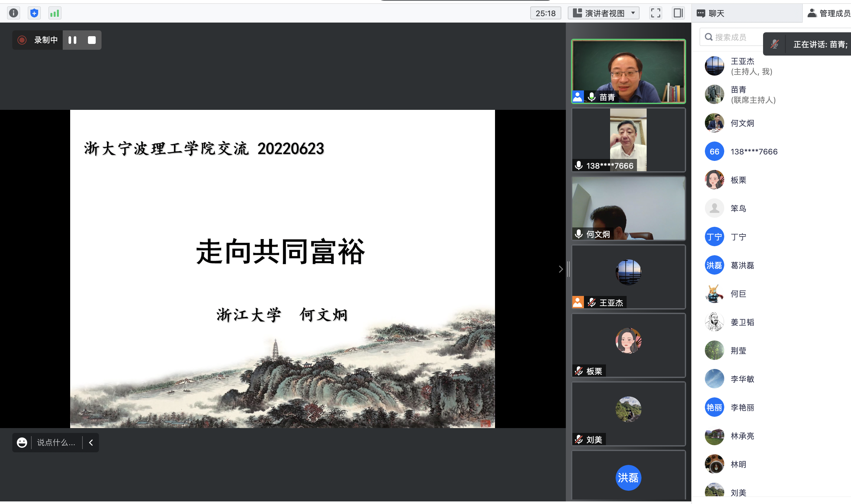Open the blue security shield icon
This screenshot has width=851, height=504.
coord(34,13)
